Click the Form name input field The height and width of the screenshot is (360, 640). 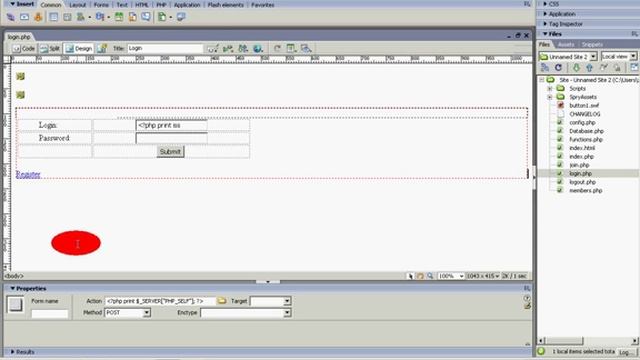click(x=49, y=313)
